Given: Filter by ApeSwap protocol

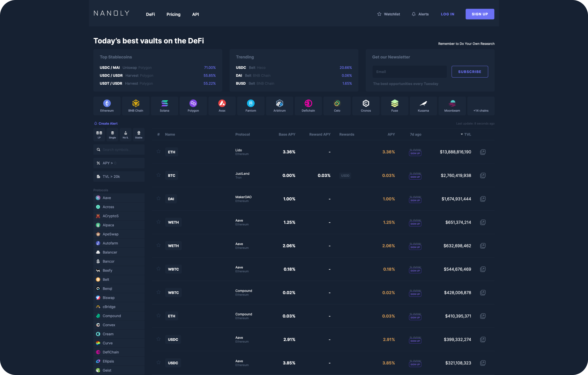Looking at the screenshot, I should point(119,234).
